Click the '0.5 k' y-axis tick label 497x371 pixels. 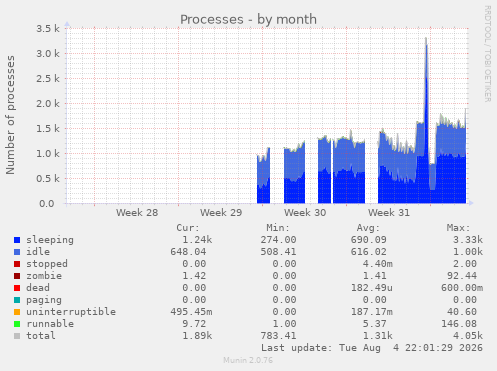(x=48, y=179)
